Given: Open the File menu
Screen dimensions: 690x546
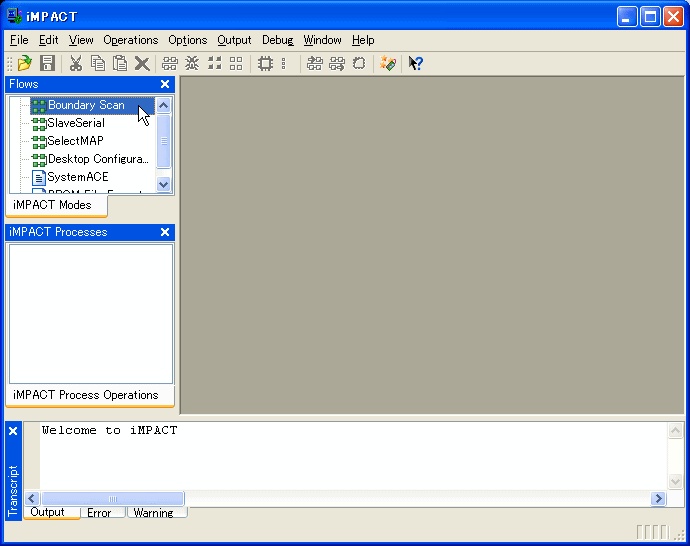Looking at the screenshot, I should pyautogui.click(x=19, y=40).
